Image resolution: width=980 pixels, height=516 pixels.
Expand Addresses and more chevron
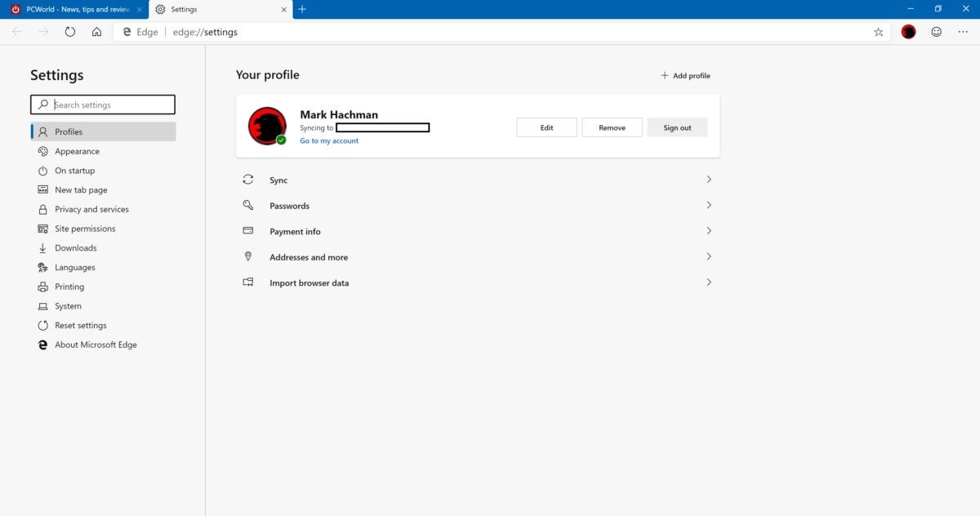pos(709,256)
